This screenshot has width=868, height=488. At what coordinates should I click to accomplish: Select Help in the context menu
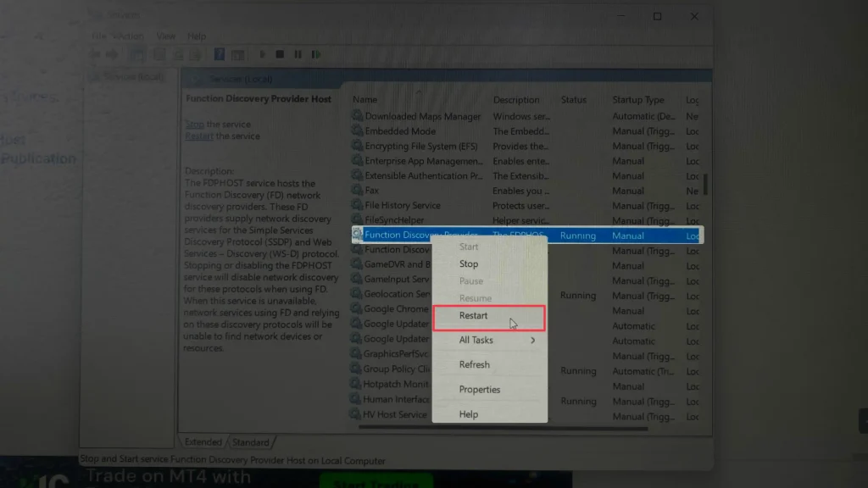(x=468, y=414)
